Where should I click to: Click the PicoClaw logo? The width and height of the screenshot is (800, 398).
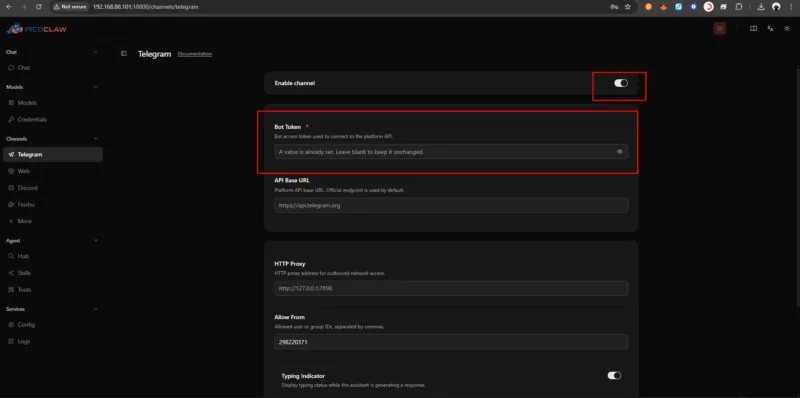coord(37,29)
